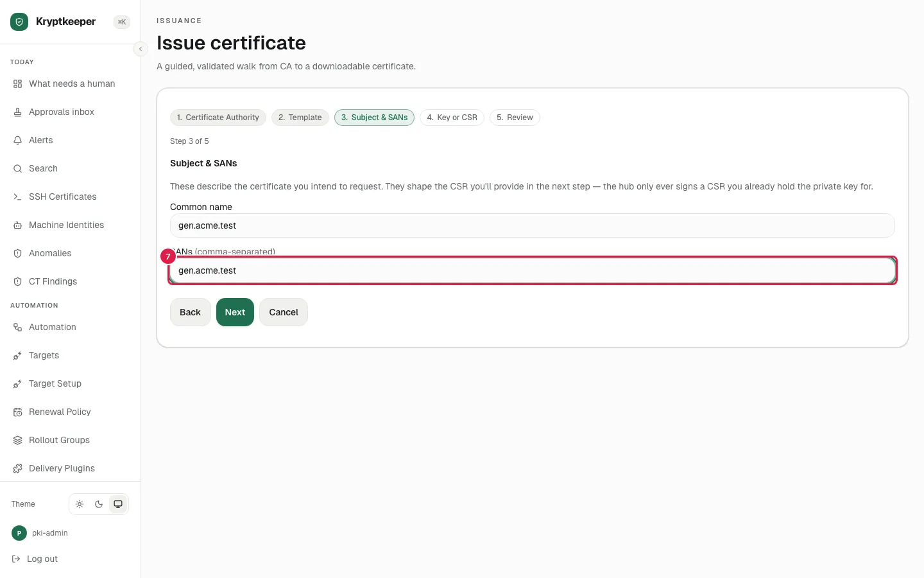Image resolution: width=924 pixels, height=578 pixels.
Task: Click the Log out arrow icon
Action: click(x=16, y=559)
